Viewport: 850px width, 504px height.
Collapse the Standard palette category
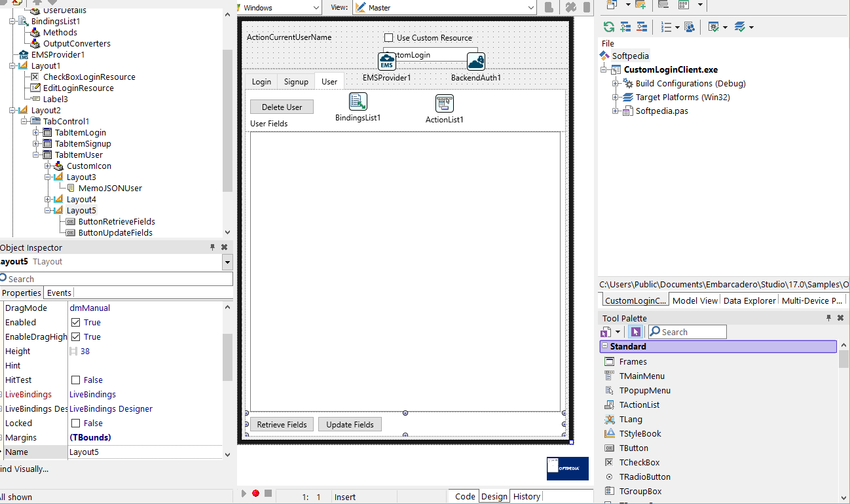click(x=604, y=347)
